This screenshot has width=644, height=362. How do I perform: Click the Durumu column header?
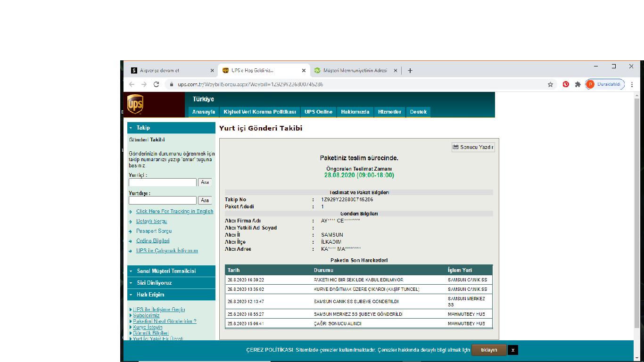click(324, 271)
